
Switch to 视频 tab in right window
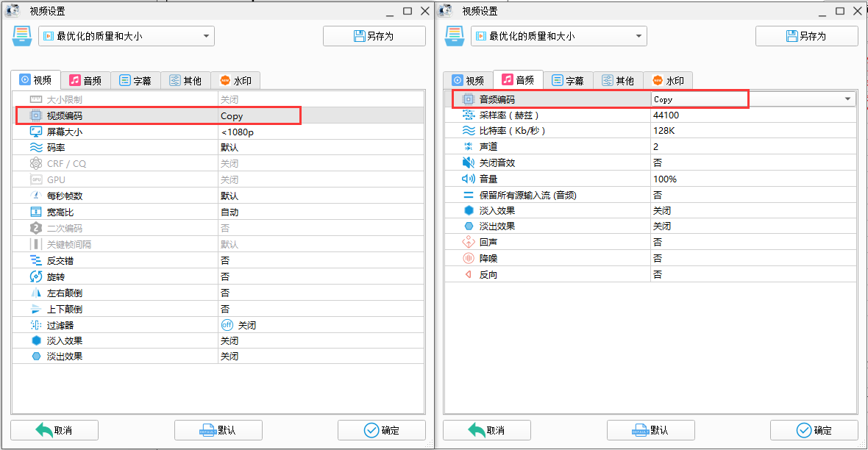click(x=469, y=81)
